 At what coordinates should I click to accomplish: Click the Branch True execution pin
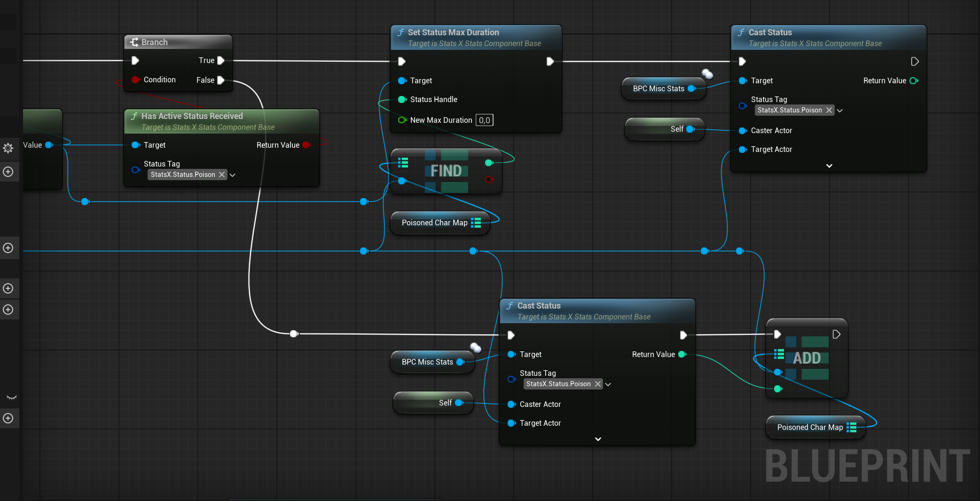tap(221, 60)
